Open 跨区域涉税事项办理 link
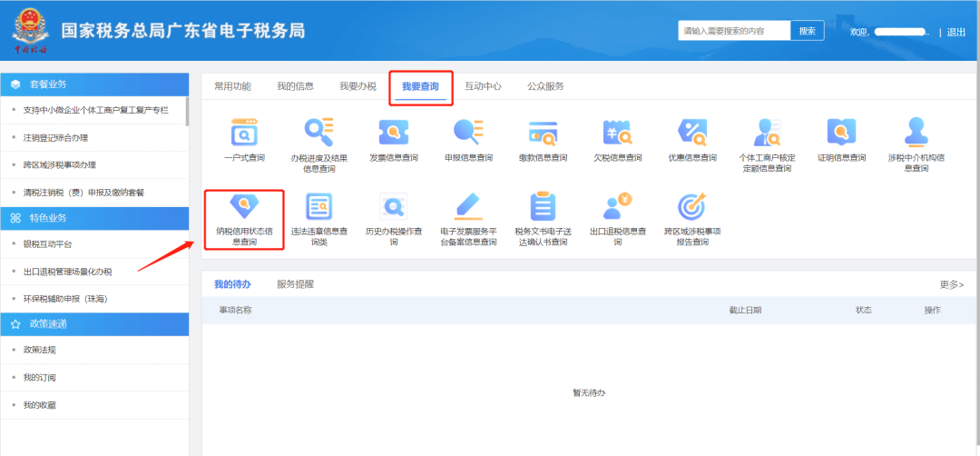Image resolution: width=980 pixels, height=456 pixels. coord(59,165)
